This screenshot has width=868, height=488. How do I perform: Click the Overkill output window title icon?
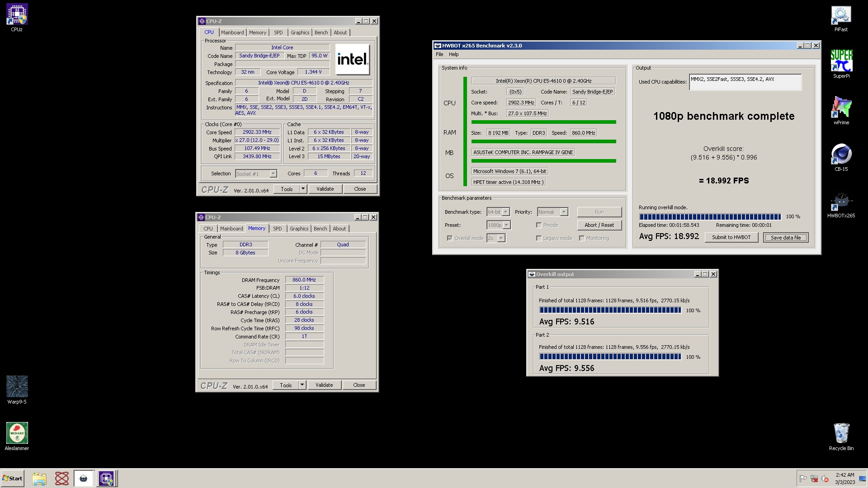click(532, 274)
